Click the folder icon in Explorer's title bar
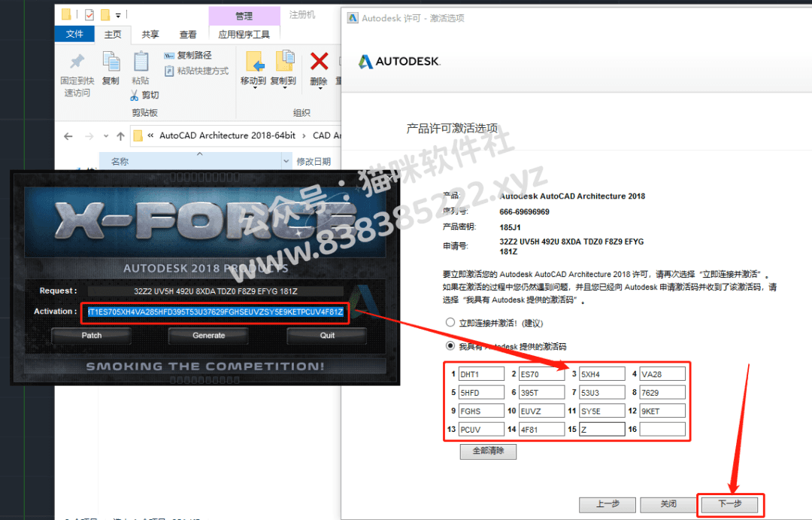 tap(66, 14)
